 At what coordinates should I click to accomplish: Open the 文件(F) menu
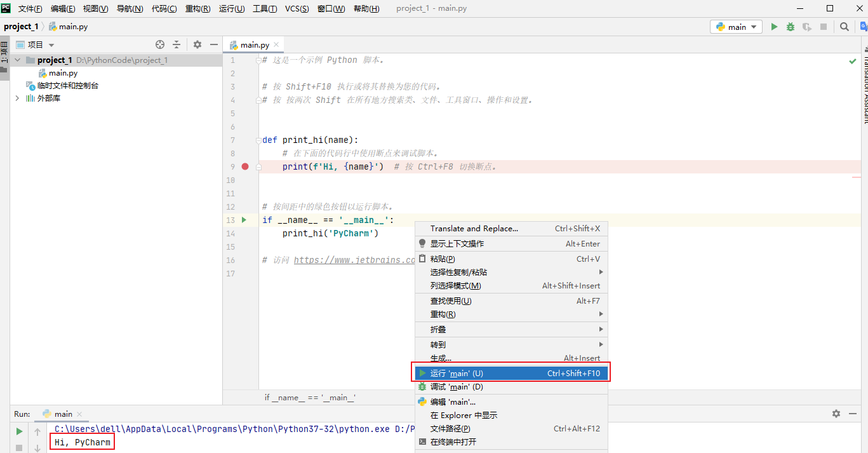coord(30,9)
